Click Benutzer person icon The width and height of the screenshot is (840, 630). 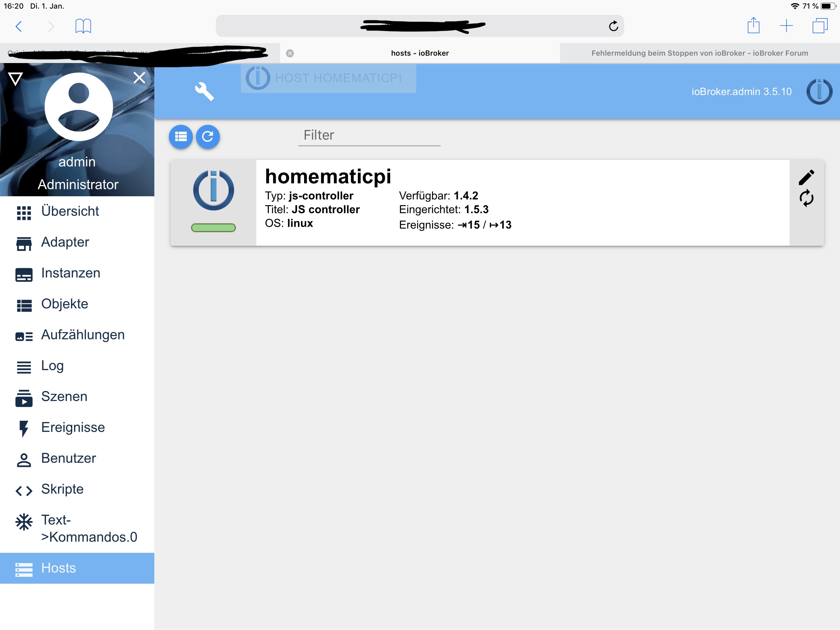point(24,460)
